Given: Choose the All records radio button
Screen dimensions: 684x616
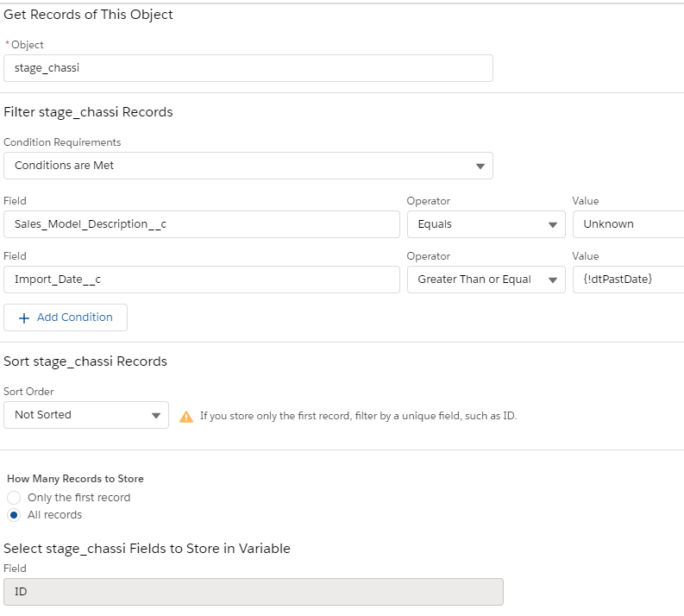Looking at the screenshot, I should 14,515.
